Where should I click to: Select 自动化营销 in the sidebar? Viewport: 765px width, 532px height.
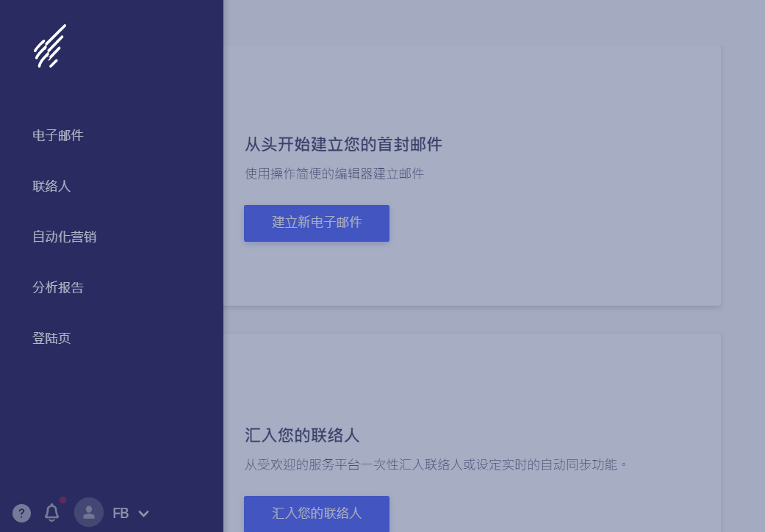click(x=65, y=237)
